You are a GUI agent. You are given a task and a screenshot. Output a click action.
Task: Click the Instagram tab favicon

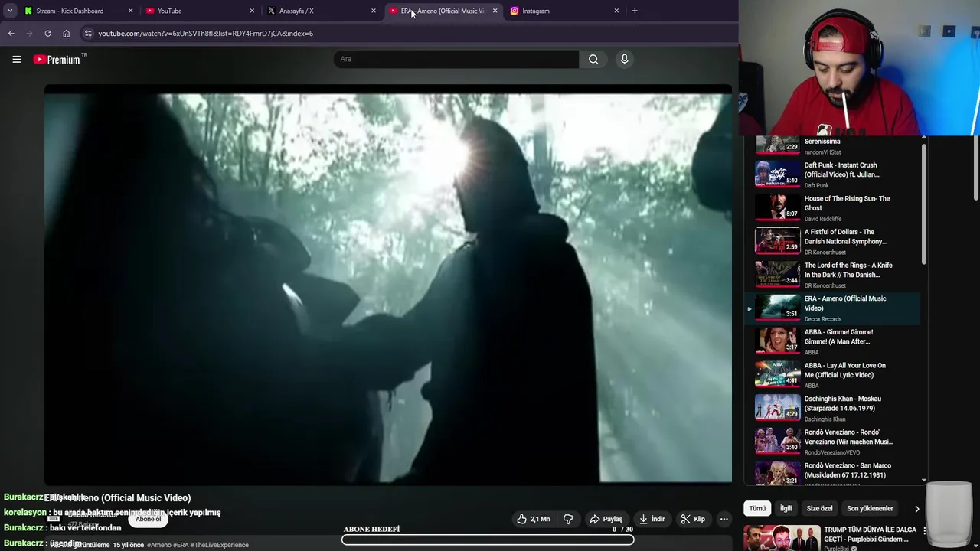pos(514,11)
